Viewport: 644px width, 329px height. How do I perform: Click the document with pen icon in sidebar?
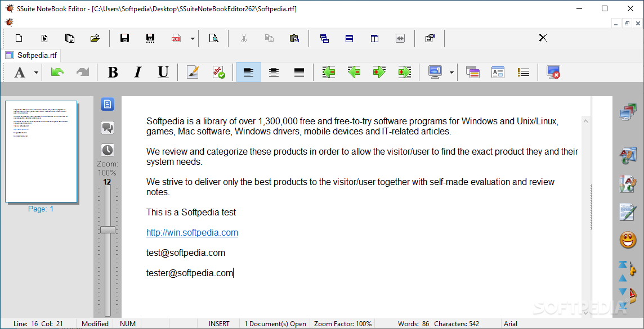click(x=628, y=211)
